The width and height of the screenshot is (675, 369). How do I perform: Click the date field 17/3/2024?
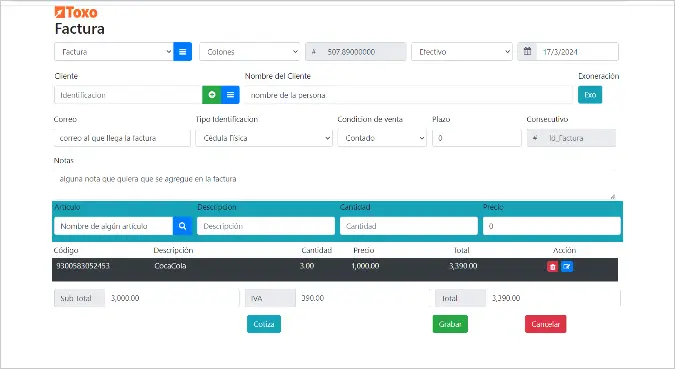(x=577, y=52)
